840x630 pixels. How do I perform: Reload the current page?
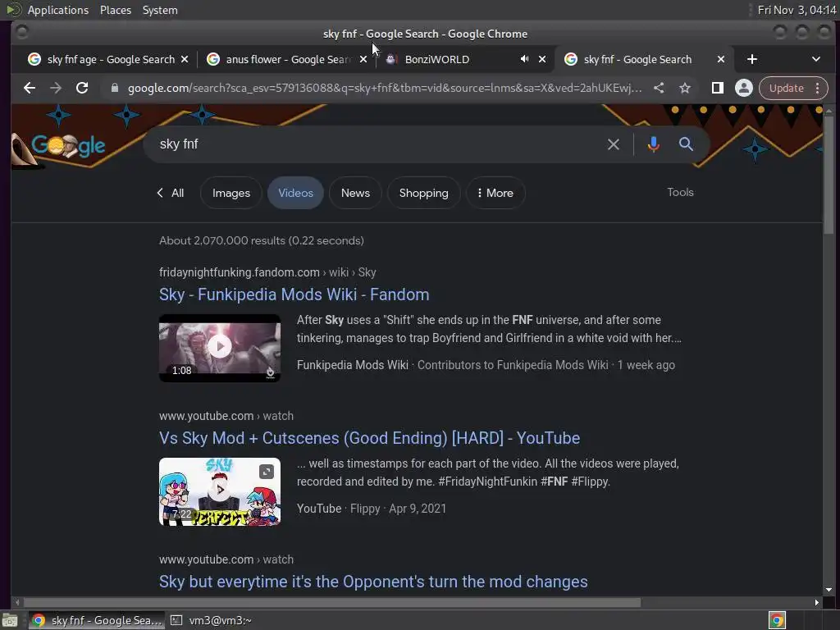click(82, 88)
